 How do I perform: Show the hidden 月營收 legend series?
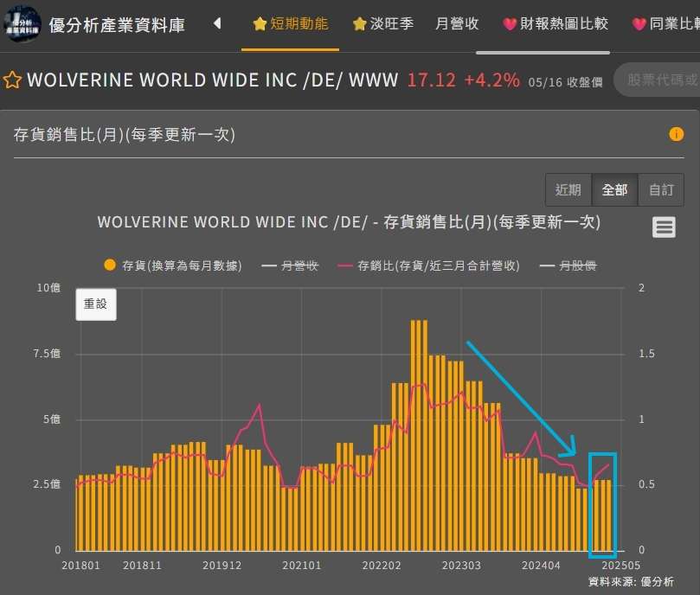pyautogui.click(x=290, y=266)
